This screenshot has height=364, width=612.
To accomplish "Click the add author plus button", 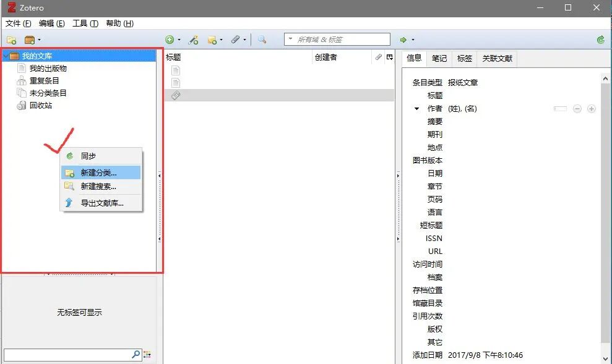I will pyautogui.click(x=592, y=109).
